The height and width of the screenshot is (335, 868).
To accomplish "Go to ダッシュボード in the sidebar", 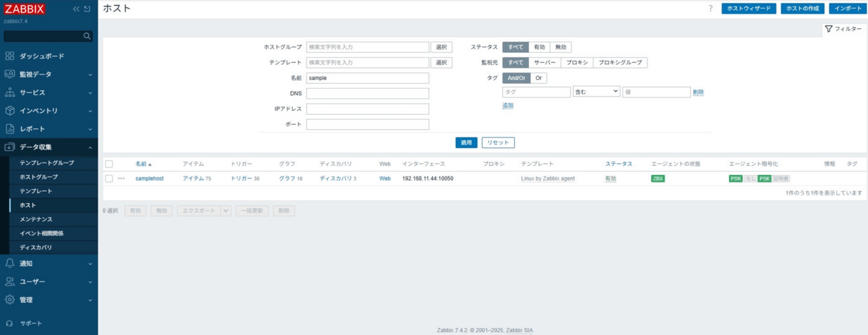I will pyautogui.click(x=42, y=56).
